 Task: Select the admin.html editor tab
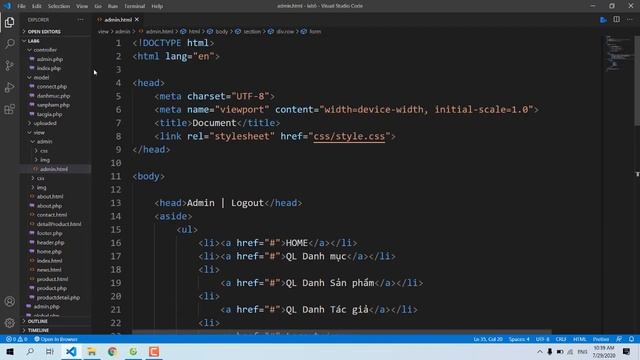coord(118,20)
